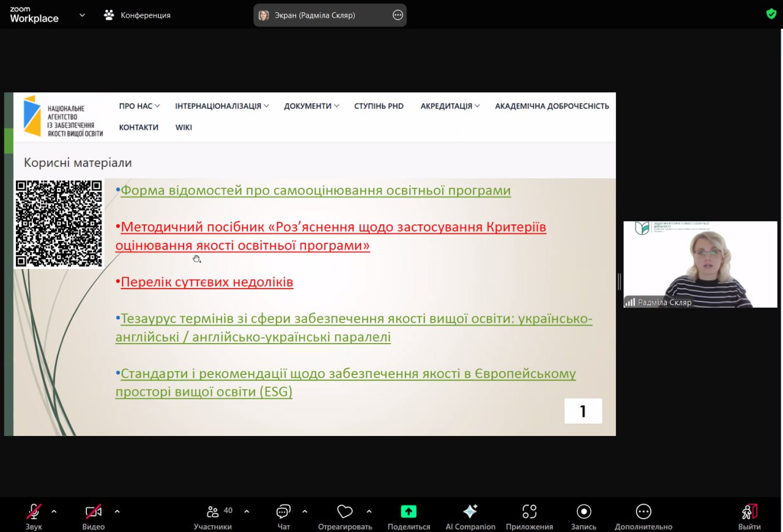Click the slide number 1 box
This screenshot has width=783, height=532.
pos(583,411)
